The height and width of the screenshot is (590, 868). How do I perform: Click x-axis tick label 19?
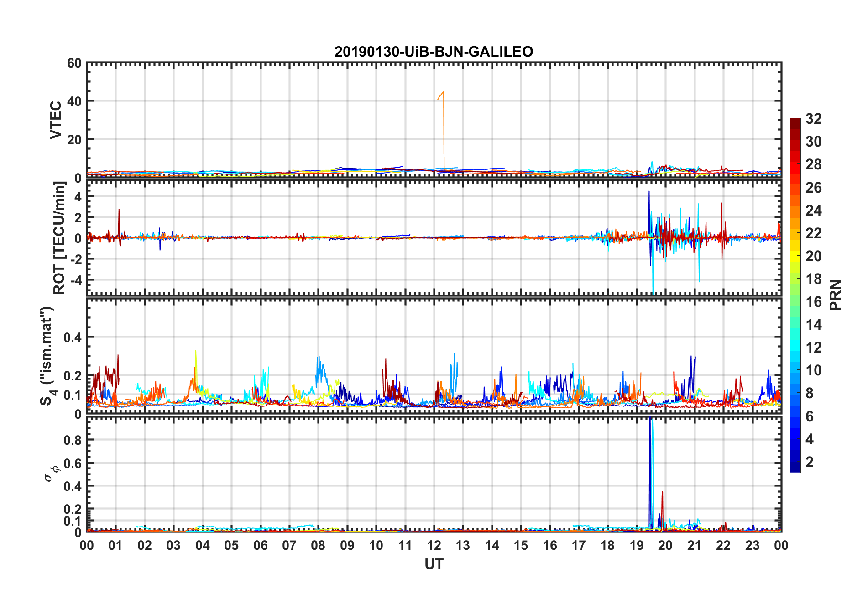[x=636, y=545]
